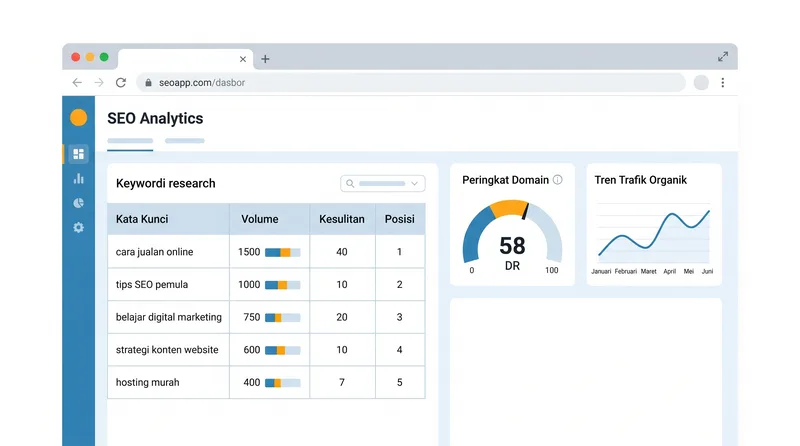Select the 'strategi konten website' keyword cell
The height and width of the screenshot is (446, 800).
[x=168, y=350]
